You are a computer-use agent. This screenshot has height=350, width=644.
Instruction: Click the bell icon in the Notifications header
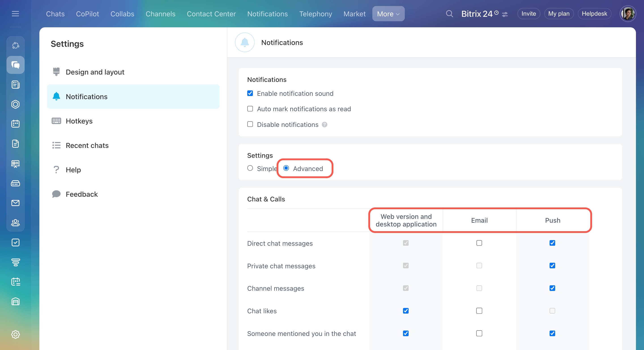[x=245, y=42]
